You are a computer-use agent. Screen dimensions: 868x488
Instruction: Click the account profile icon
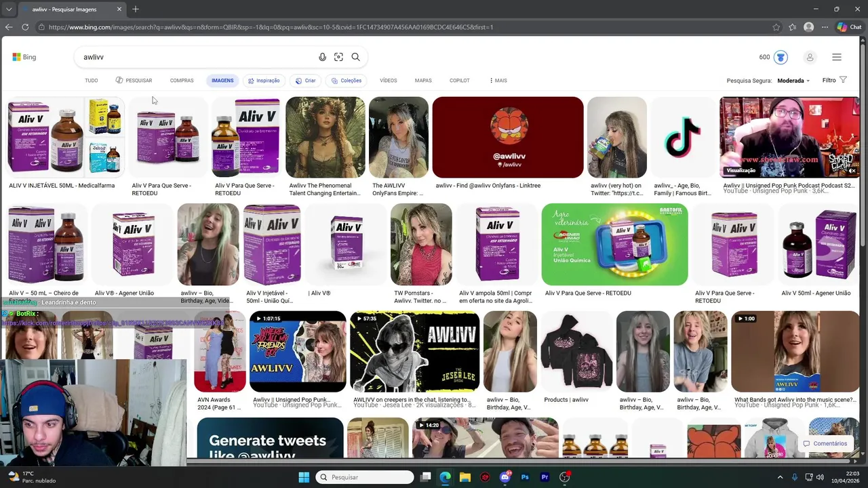[x=810, y=57]
